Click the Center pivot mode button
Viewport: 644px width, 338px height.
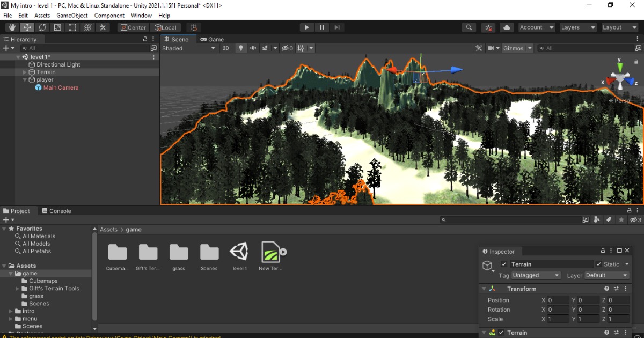click(x=133, y=27)
